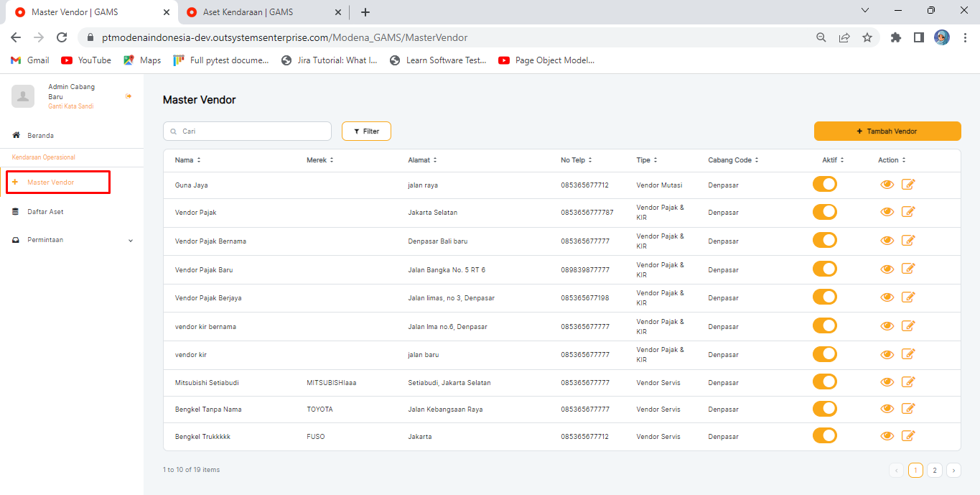Sort the table by Nama column
This screenshot has width=980, height=495.
click(x=188, y=160)
